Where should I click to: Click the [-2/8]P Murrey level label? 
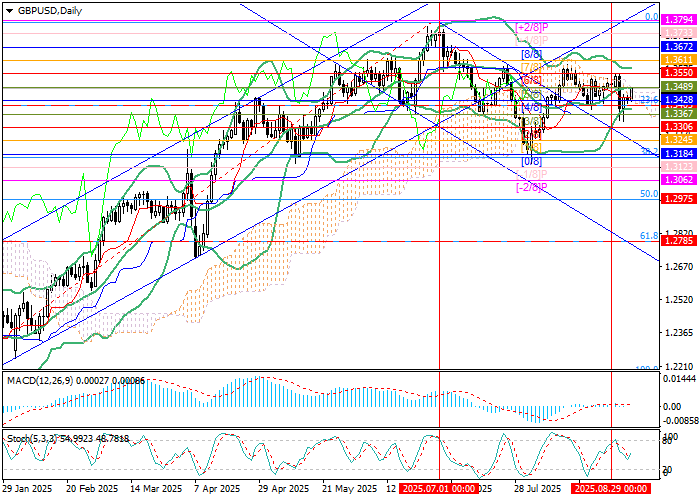coord(531,187)
